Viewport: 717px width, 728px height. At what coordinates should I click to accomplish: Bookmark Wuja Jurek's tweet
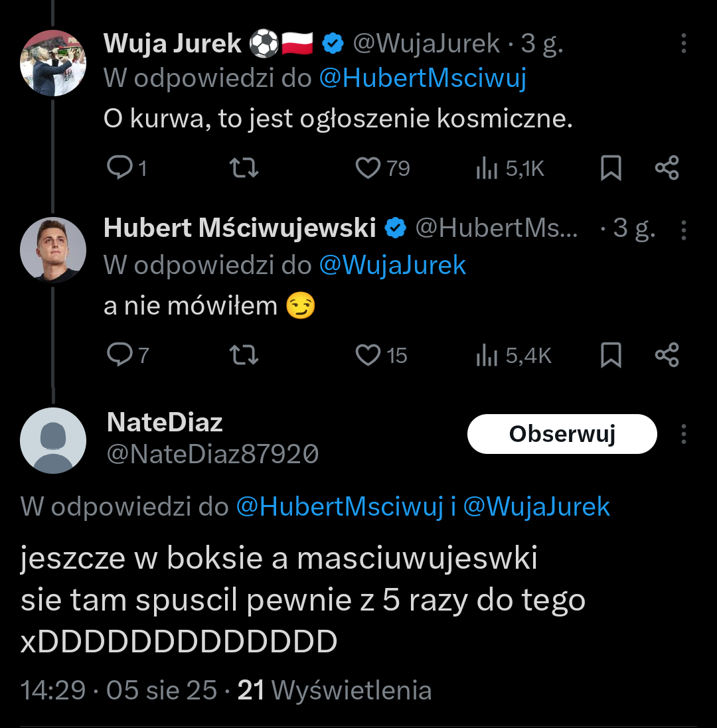611,168
